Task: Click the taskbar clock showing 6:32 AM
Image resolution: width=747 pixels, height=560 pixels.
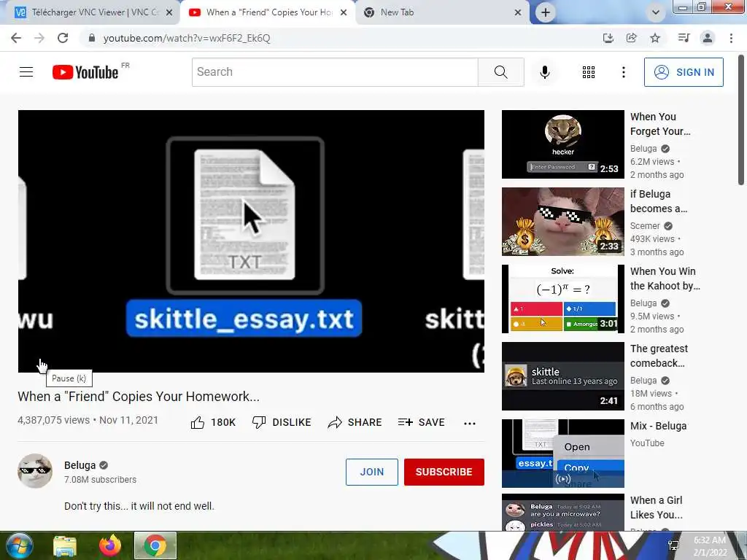Action: click(710, 545)
